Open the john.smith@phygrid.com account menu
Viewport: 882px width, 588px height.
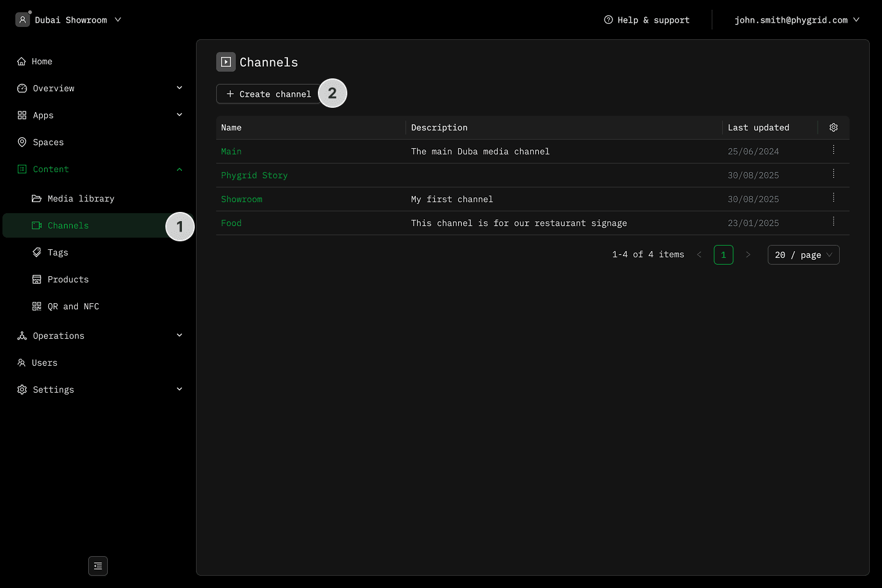tap(796, 20)
